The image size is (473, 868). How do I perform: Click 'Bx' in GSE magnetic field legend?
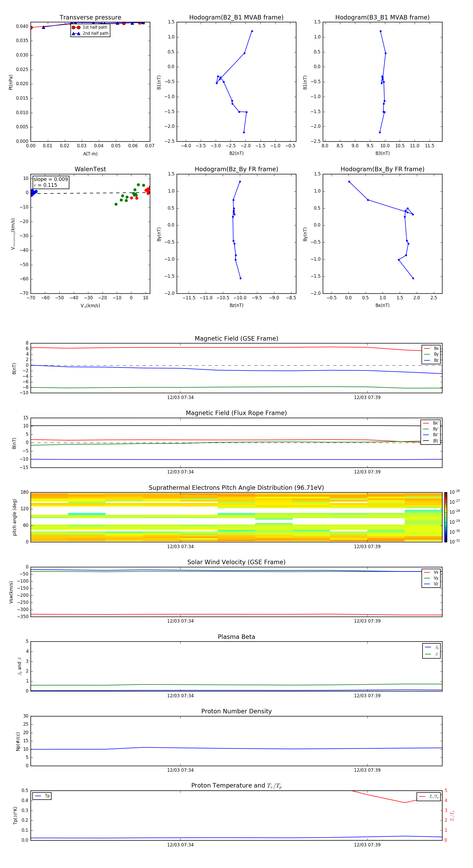pyautogui.click(x=436, y=349)
